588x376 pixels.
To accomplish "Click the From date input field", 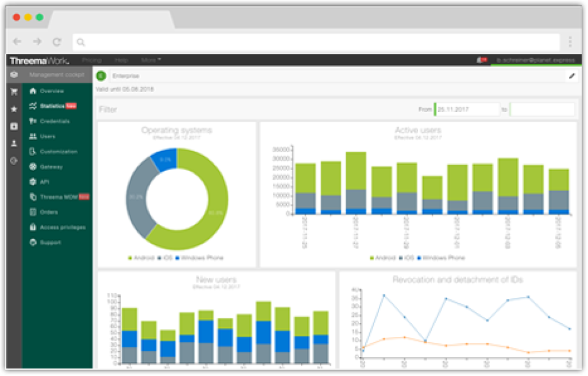I will pos(467,109).
